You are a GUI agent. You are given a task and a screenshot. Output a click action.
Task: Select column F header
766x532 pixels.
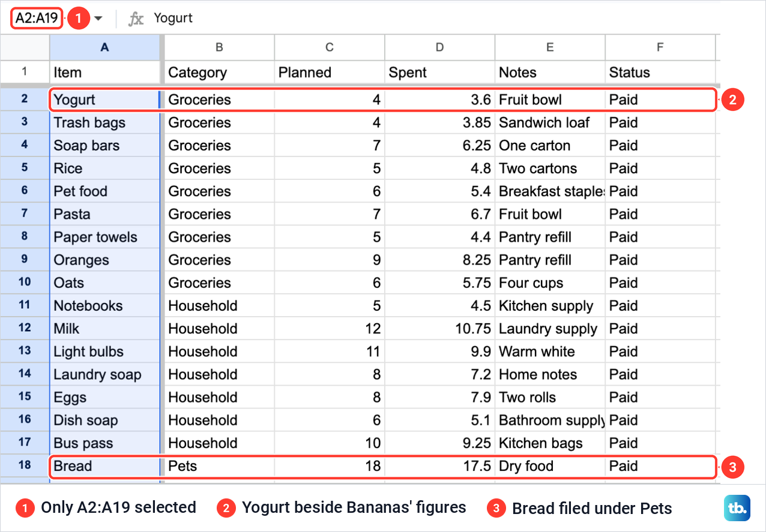tap(660, 47)
